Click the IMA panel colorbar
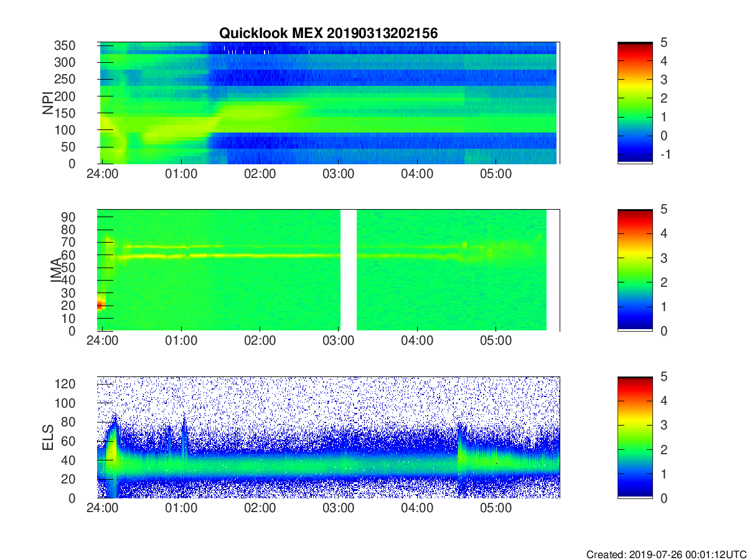The image size is (747, 560). click(635, 270)
